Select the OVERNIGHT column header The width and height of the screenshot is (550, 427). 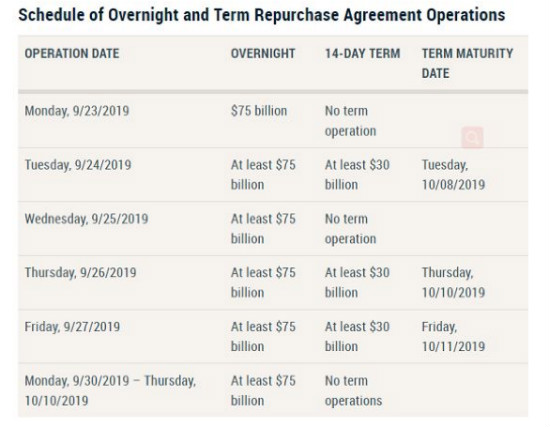point(263,53)
